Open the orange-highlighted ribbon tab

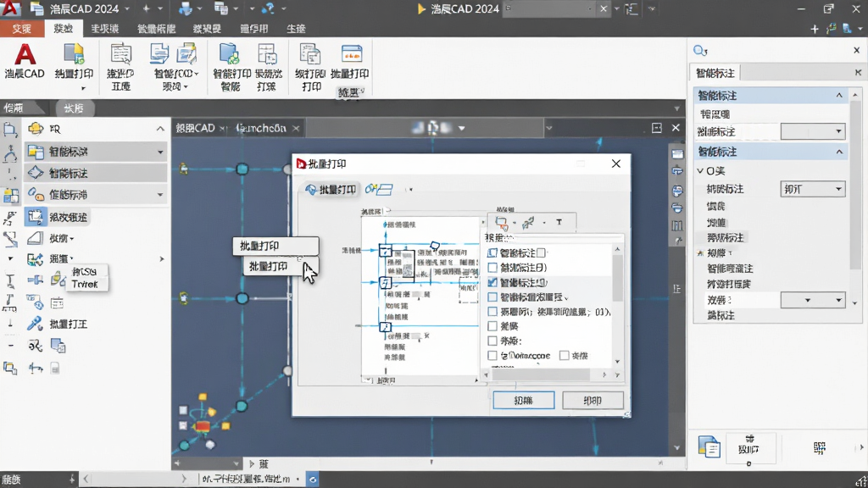pyautogui.click(x=22, y=29)
